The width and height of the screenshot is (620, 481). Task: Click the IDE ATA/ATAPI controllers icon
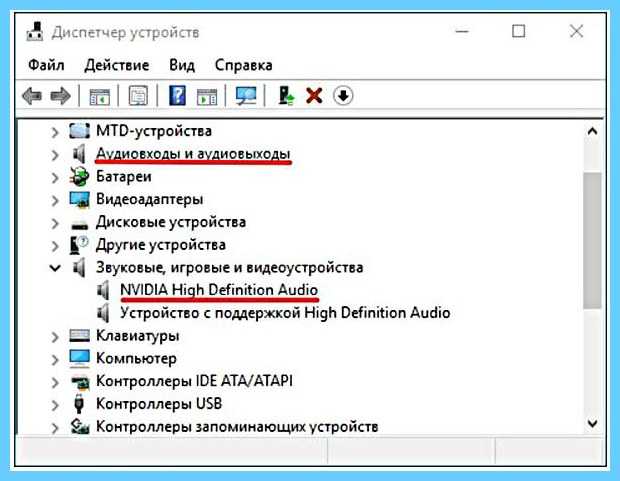[80, 382]
